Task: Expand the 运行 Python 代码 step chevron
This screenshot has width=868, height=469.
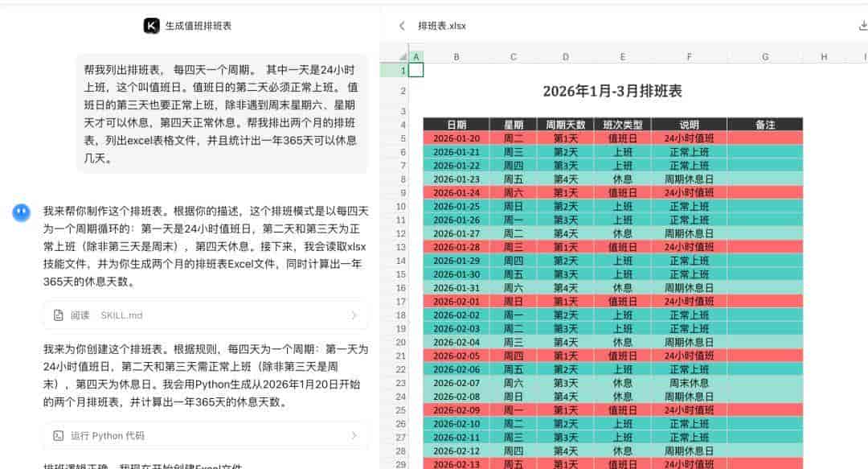Action: 354,436
